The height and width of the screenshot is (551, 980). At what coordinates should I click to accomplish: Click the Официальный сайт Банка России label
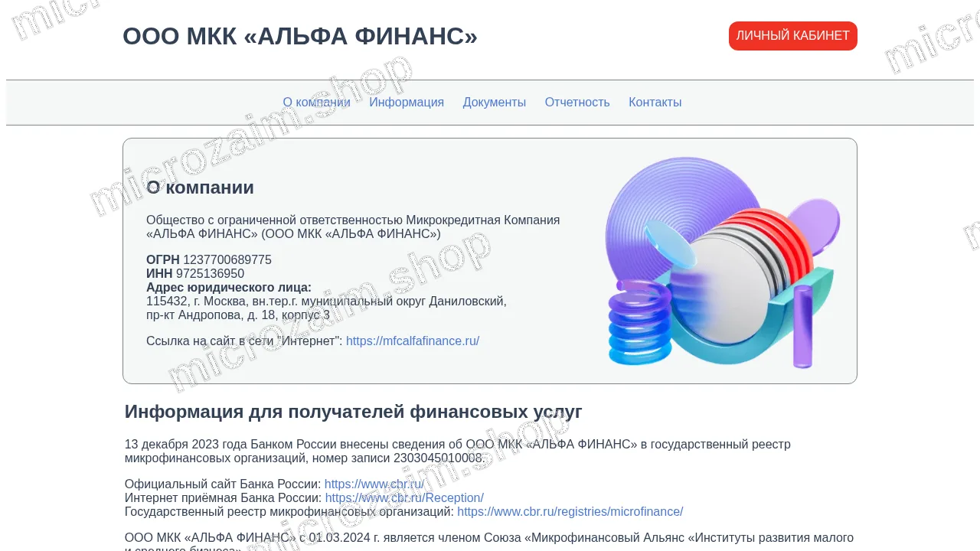click(223, 484)
